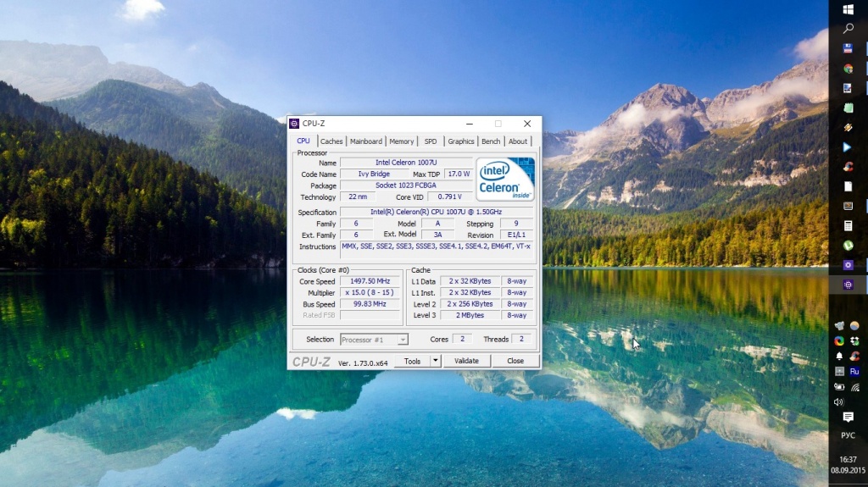Viewport: 868px width, 487px height.
Task: Click the Level 3 value 2 MBytes
Action: 470,315
